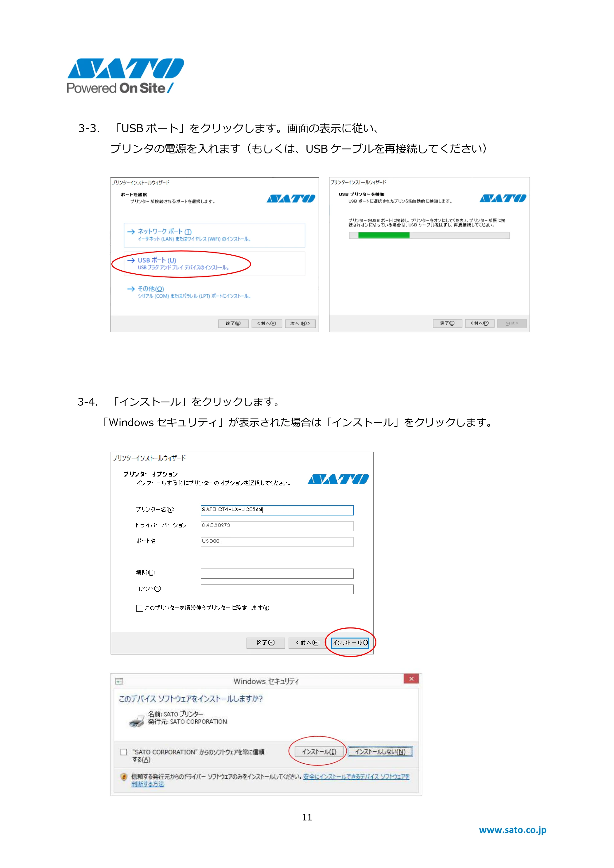Screen dimensions: 614x868
Task: Click the security shield warning icon
Action: [x=124, y=777]
